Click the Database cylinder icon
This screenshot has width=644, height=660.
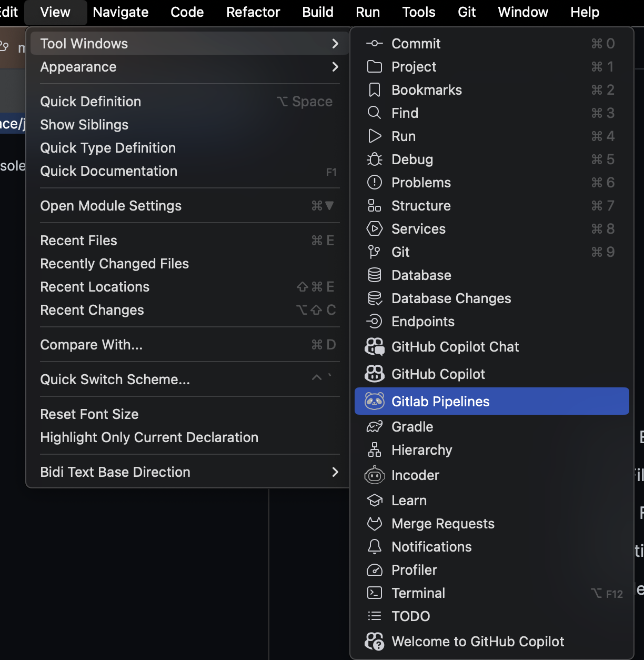374,275
